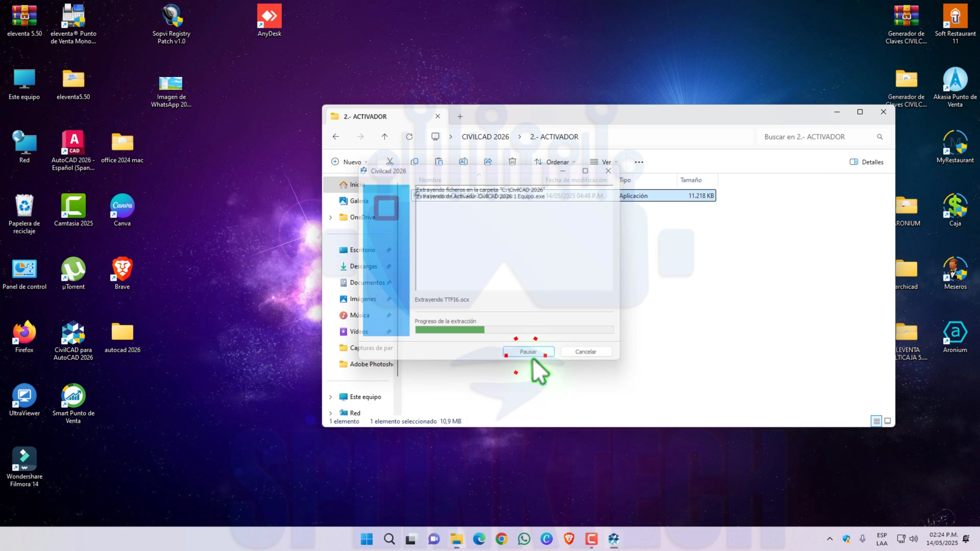Viewport: 980px width, 551px height.
Task: Expand Este equipo in Explorer navigation pane
Action: pos(331,397)
